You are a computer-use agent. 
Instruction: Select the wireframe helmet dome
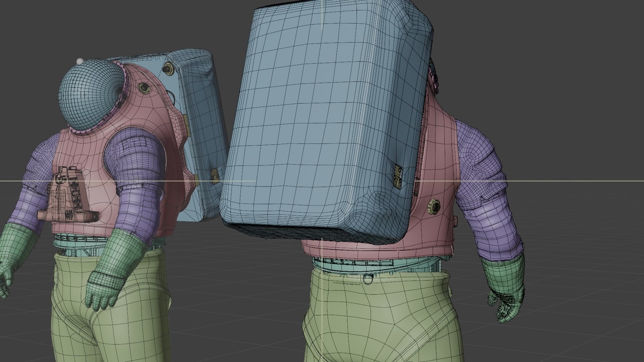pos(88,94)
